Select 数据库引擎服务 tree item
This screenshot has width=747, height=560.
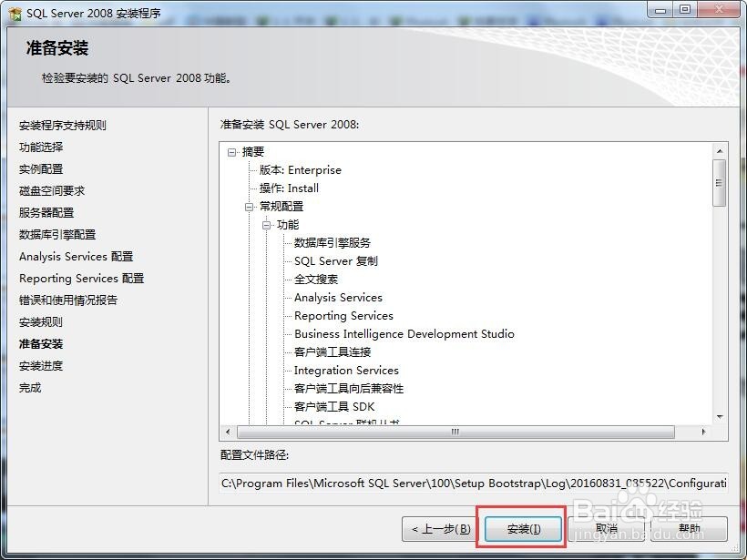333,243
